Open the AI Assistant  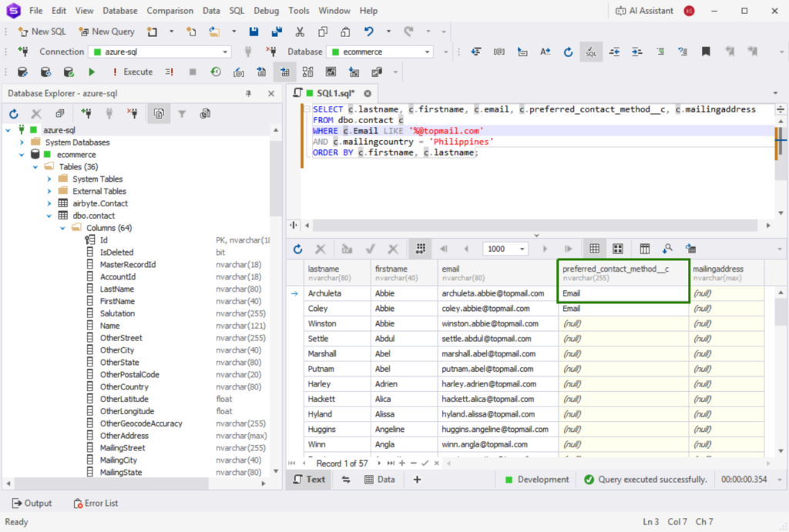645,11
